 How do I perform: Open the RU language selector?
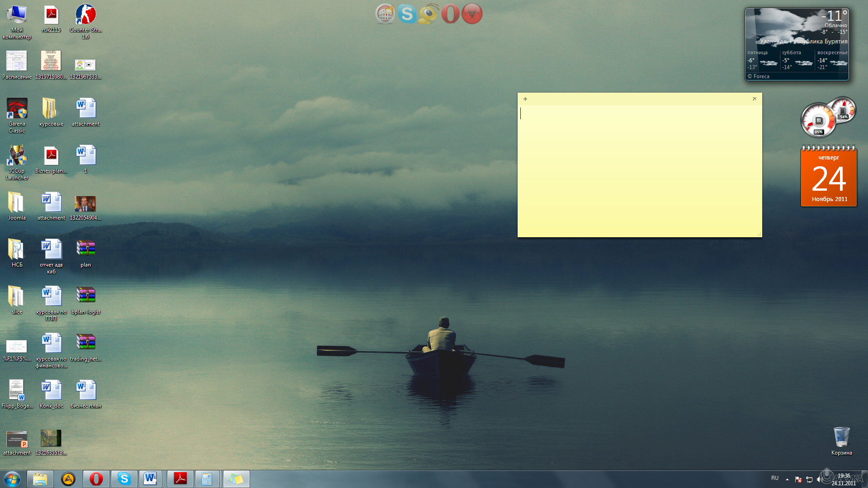(775, 478)
